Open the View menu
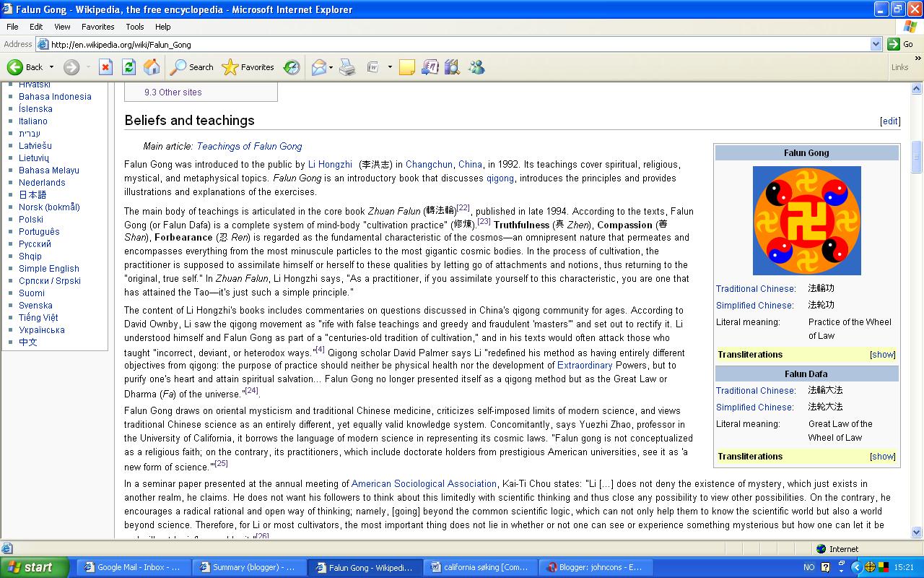The image size is (924, 578). [x=62, y=27]
